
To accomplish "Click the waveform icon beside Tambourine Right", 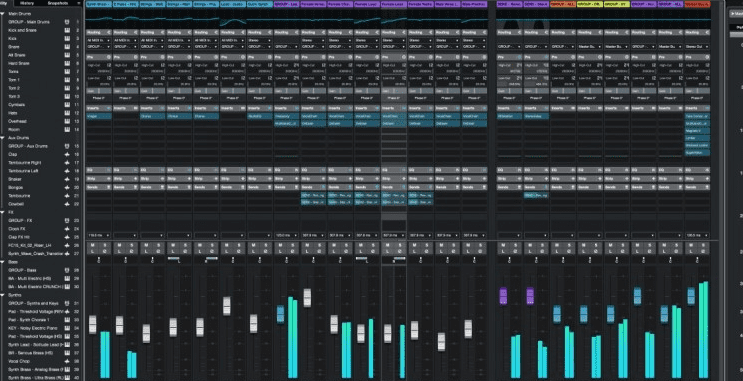I will (67, 163).
